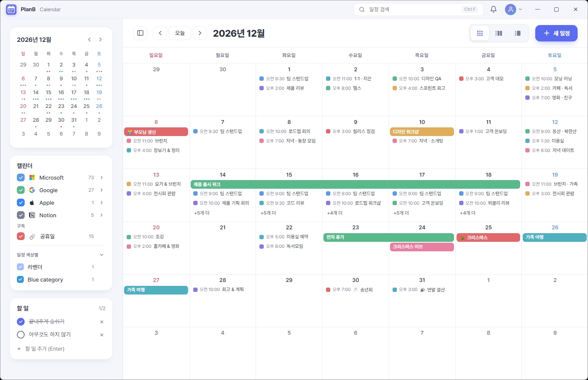Show next month in mini calendar
The height and width of the screenshot is (380, 588).
point(100,40)
